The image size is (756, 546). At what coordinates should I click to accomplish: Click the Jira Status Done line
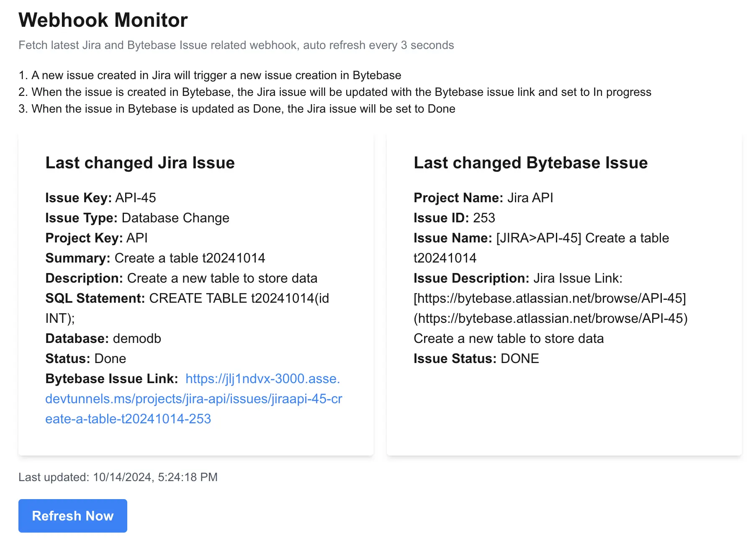(85, 358)
